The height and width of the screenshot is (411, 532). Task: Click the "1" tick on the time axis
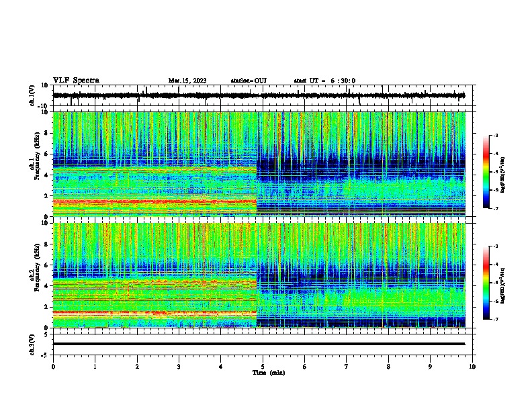coord(95,367)
